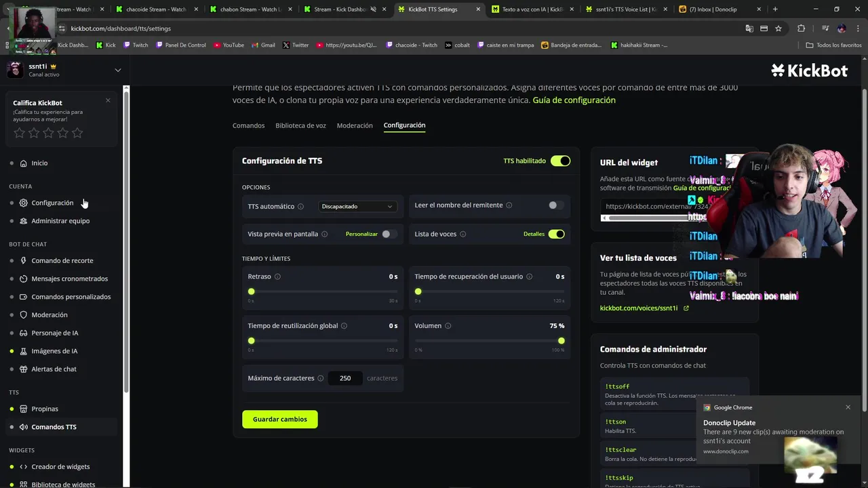The image size is (868, 488).
Task: Open the TTS automático dropdown
Action: coord(357,206)
